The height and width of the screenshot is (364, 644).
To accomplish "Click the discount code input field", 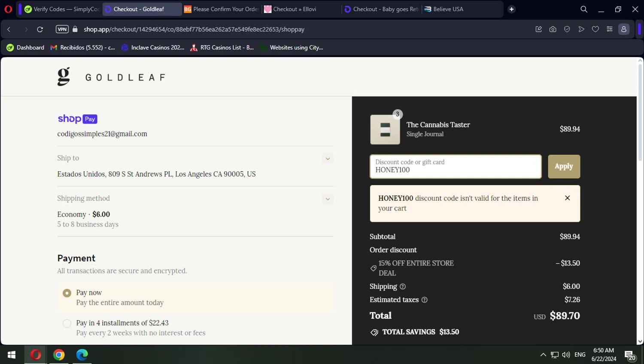I will (x=456, y=166).
